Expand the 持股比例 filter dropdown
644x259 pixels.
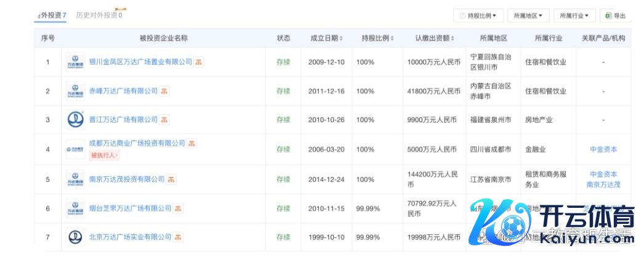point(478,15)
